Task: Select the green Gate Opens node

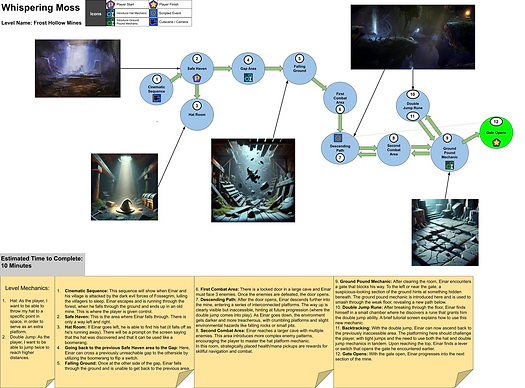Action: 496,133
